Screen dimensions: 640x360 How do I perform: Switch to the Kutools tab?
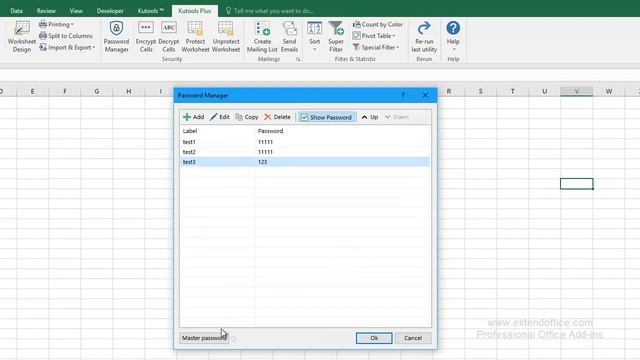[151, 11]
